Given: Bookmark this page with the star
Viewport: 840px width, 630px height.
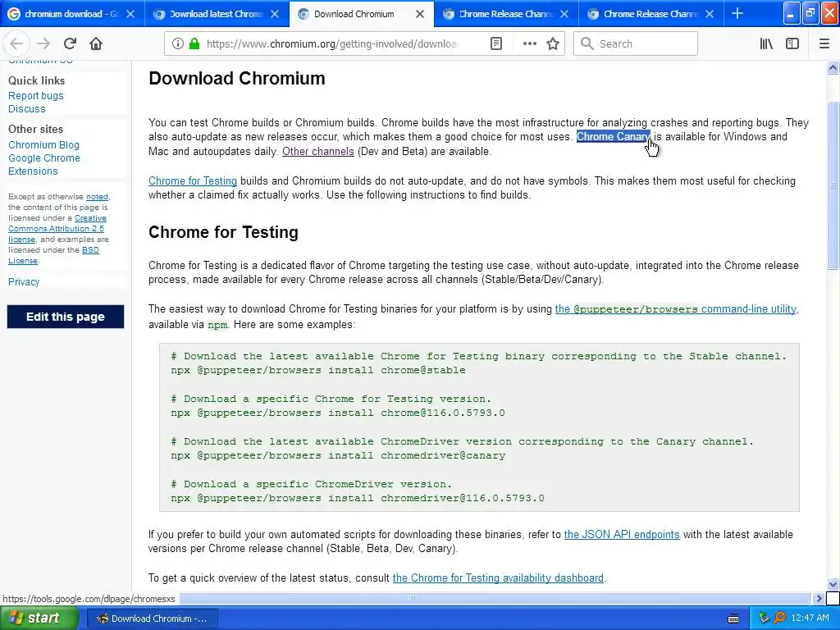Looking at the screenshot, I should click(553, 43).
